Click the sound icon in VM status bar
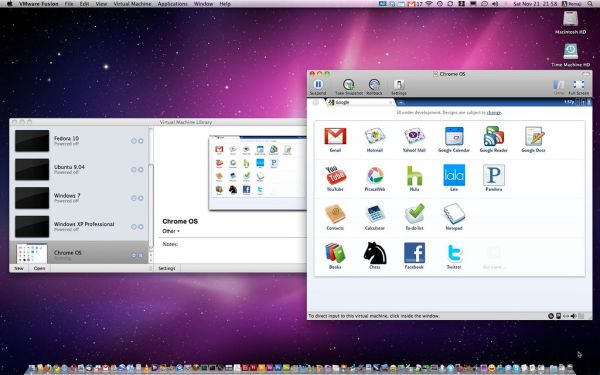Viewport: 600px width, 375px height. [x=573, y=316]
